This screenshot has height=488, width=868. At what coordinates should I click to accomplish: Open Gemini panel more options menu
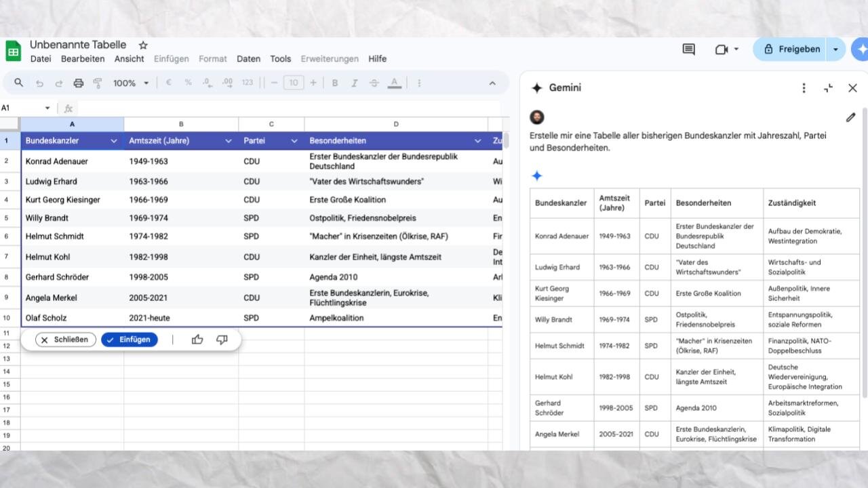tap(804, 88)
